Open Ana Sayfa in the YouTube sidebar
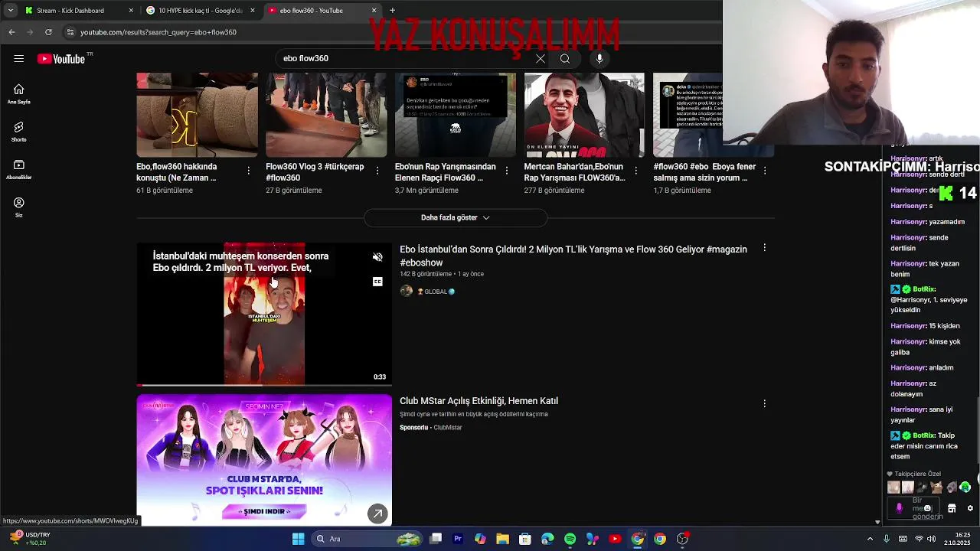 tap(19, 94)
